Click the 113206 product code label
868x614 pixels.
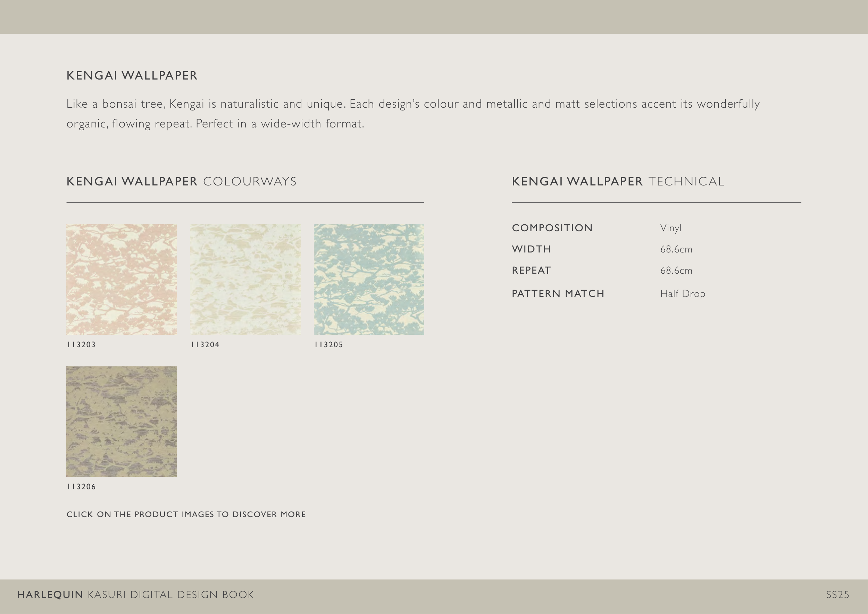coord(81,487)
